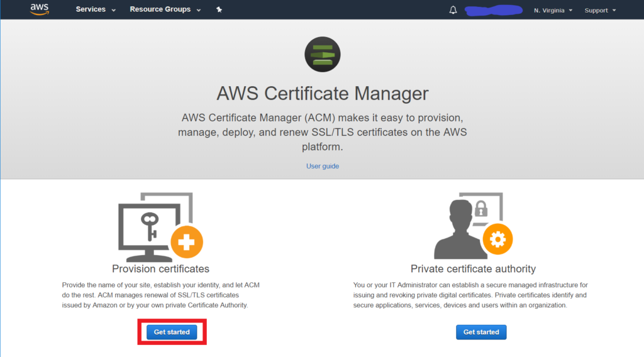Click the AWS Certificate Manager title text
This screenshot has height=357, width=644.
click(x=323, y=94)
